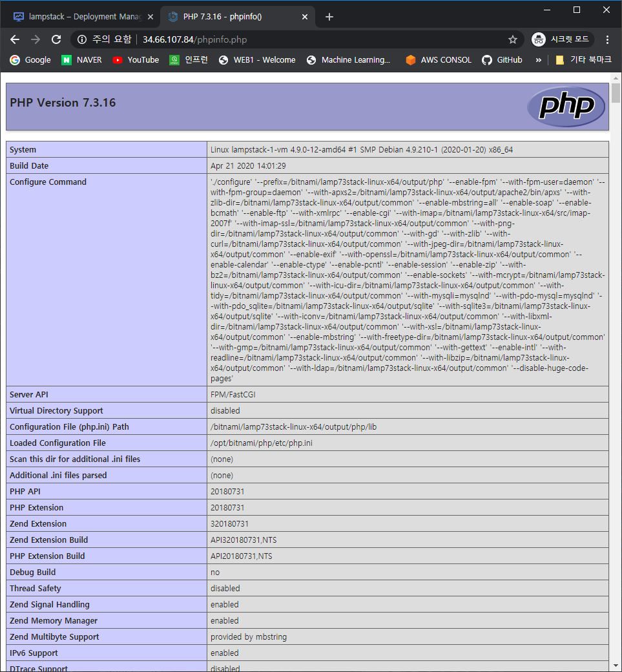
Task: Open the NAVER bookmark
Action: 82,60
